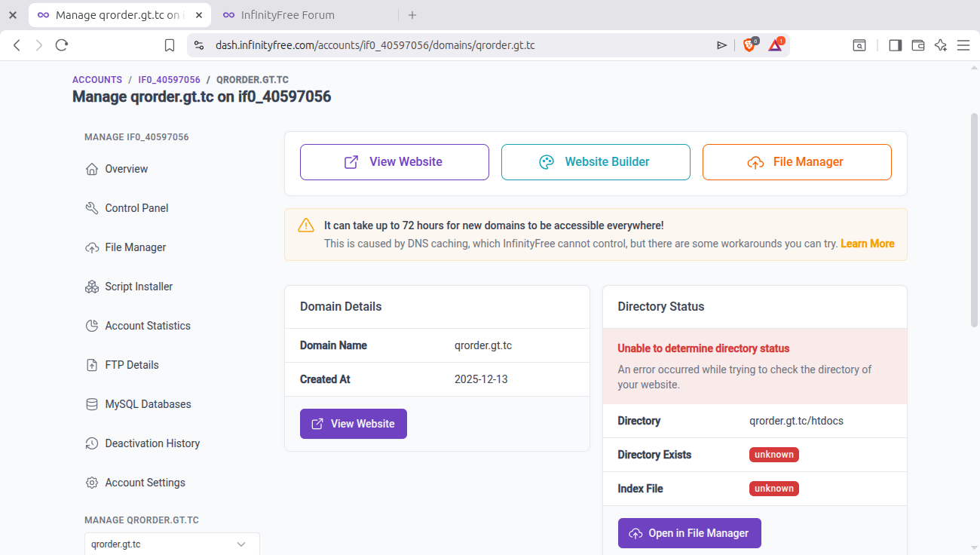Open the Leo AI assistant icon
This screenshot has height=555, width=980.
[940, 45]
